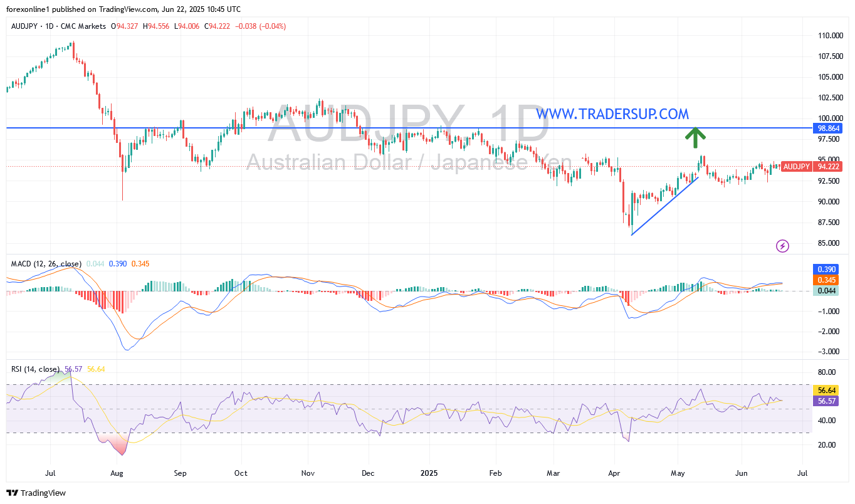855x504 pixels.
Task: Click the purple lightning event icon
Action: click(x=782, y=246)
